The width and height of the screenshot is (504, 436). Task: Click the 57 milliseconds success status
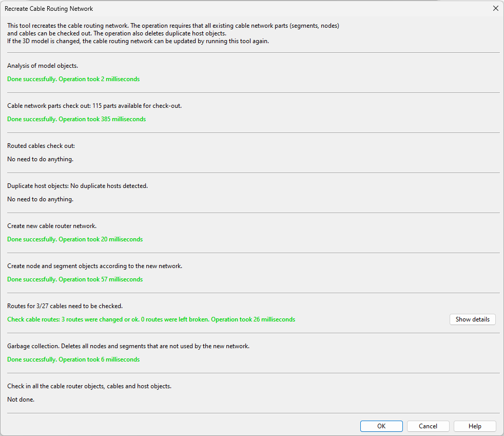(75, 279)
